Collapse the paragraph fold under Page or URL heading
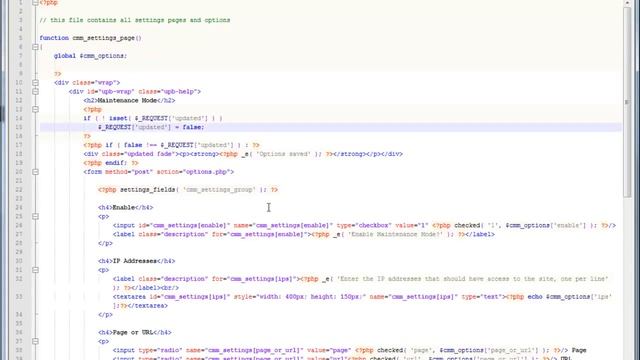This screenshot has height=360, width=640. [36, 341]
